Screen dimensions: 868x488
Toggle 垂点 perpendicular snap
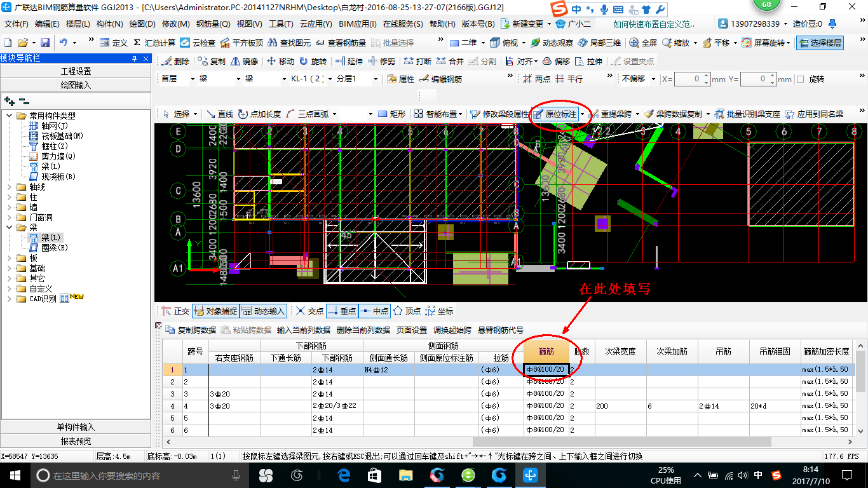point(342,311)
